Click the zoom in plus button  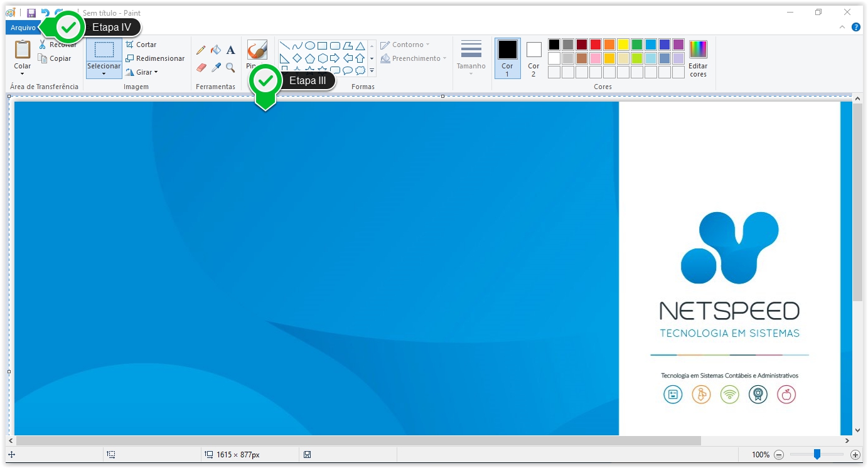click(x=855, y=455)
